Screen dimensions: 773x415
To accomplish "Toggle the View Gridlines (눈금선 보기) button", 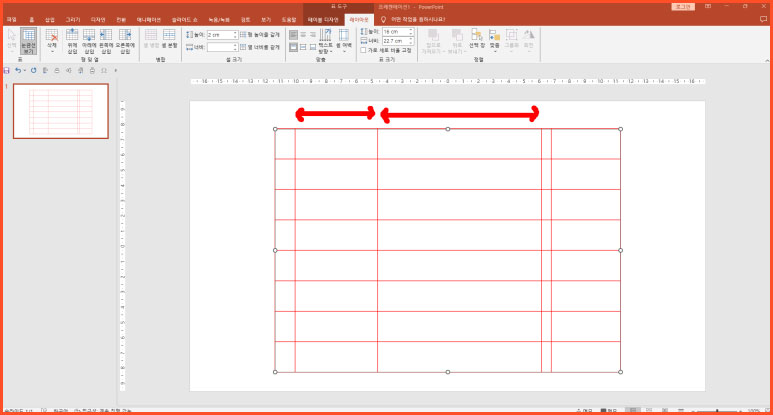I will (29, 40).
